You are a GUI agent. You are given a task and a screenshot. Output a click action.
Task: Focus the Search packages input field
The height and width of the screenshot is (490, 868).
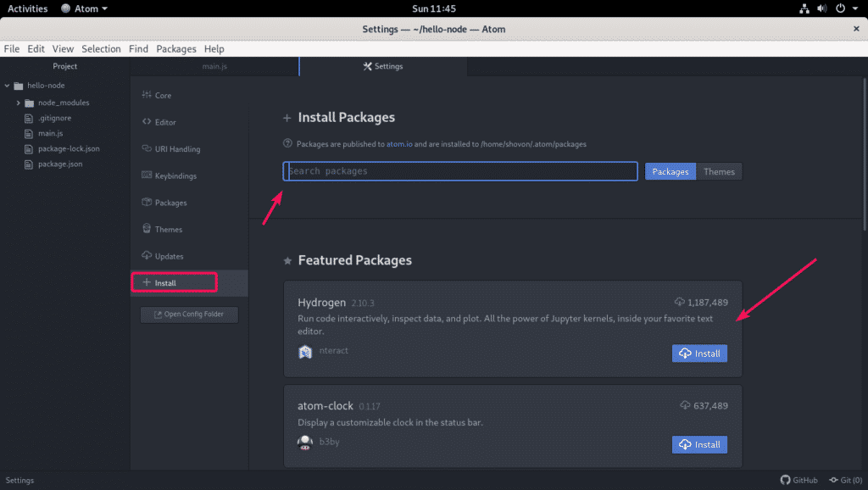pyautogui.click(x=460, y=171)
